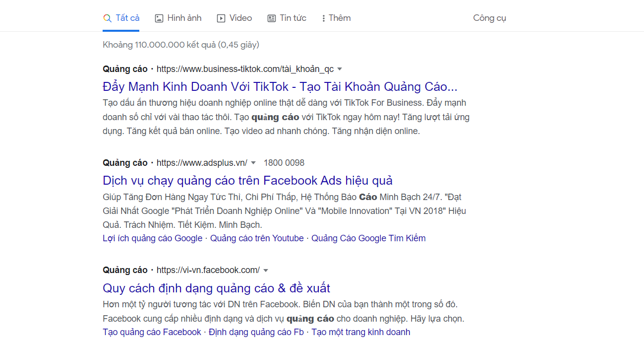Expand the dropdown arrow after business-tiktok.com URL

pos(340,69)
